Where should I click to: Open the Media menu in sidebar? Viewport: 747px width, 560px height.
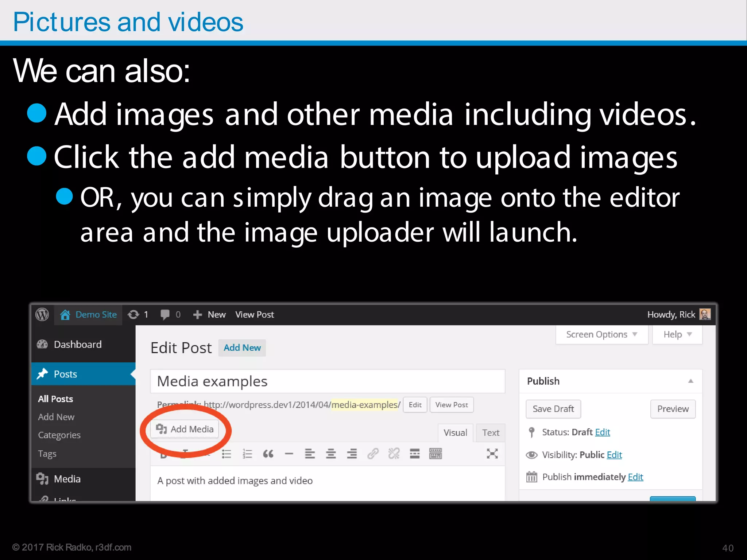[67, 479]
